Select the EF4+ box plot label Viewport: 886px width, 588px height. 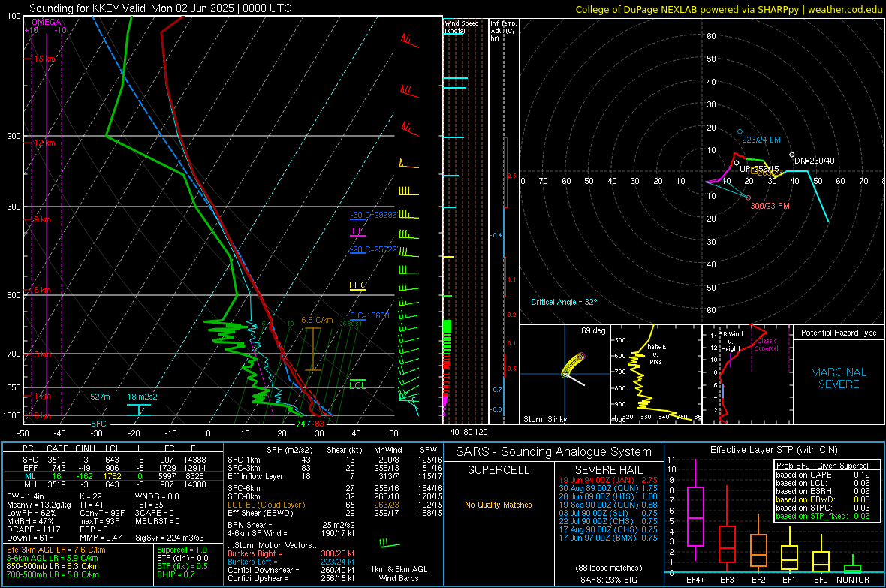pyautogui.click(x=695, y=580)
